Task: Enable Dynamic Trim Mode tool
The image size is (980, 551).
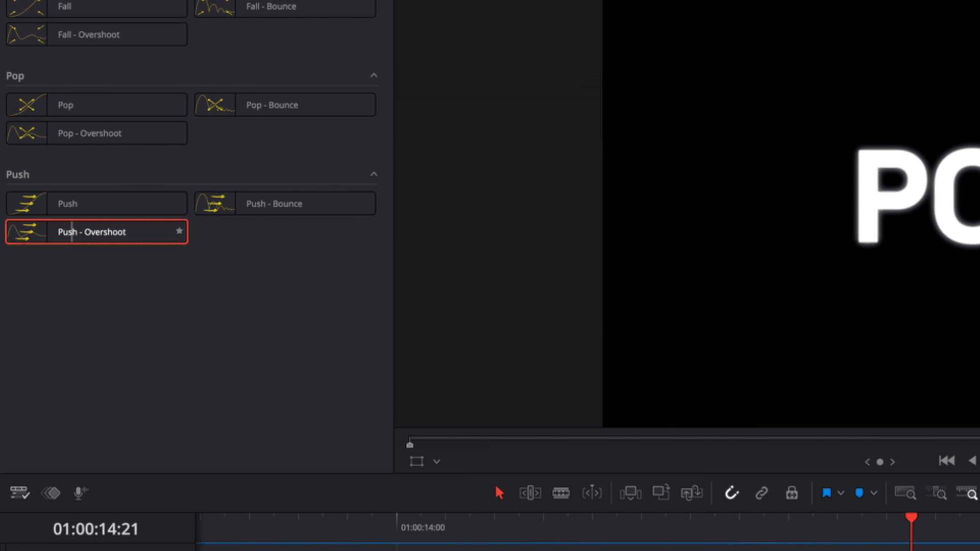Action: click(592, 493)
